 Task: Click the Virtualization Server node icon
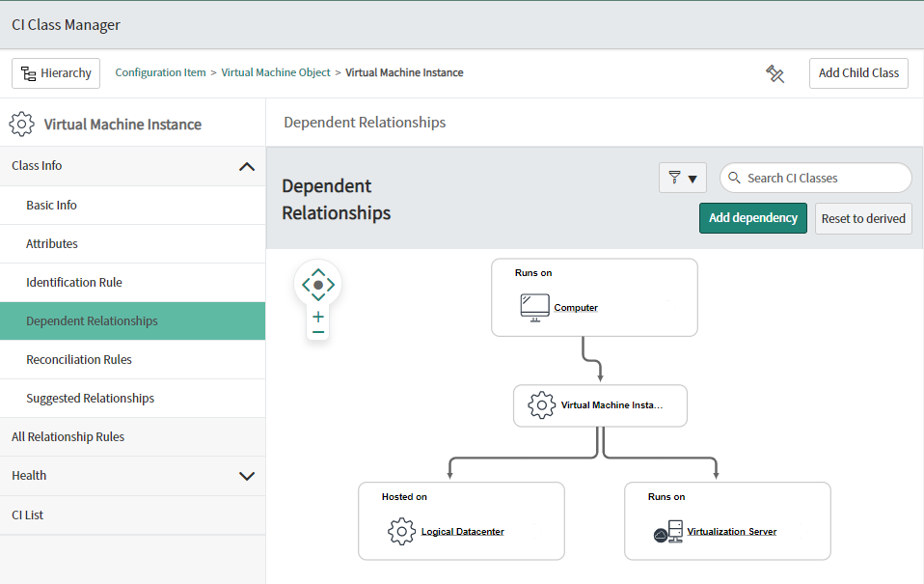point(666,531)
